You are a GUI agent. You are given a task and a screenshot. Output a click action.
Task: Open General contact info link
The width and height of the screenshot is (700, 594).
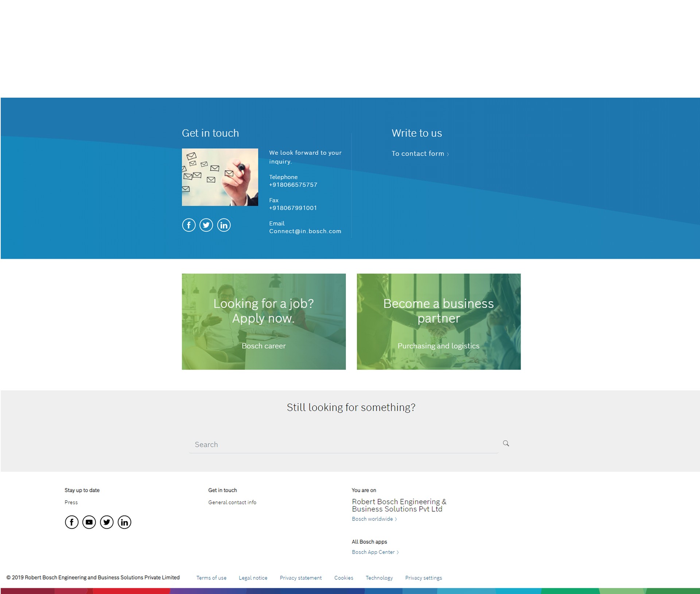point(232,503)
